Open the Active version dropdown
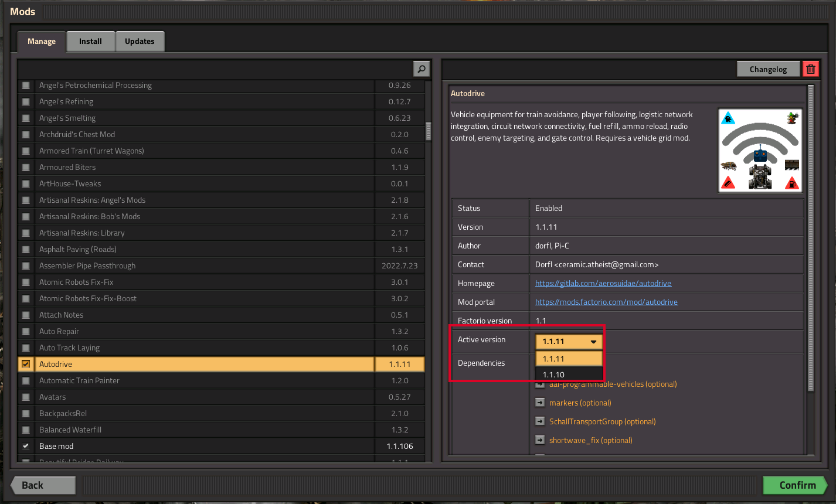 coord(569,341)
